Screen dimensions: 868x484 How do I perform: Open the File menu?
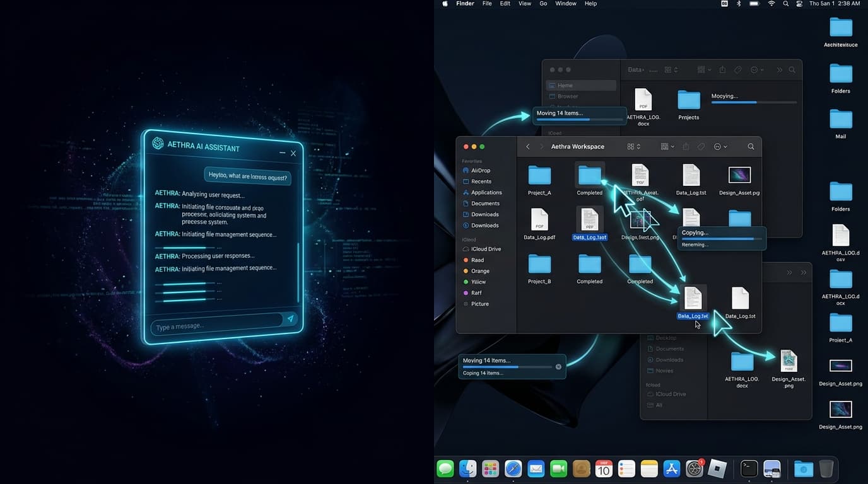pyautogui.click(x=487, y=4)
